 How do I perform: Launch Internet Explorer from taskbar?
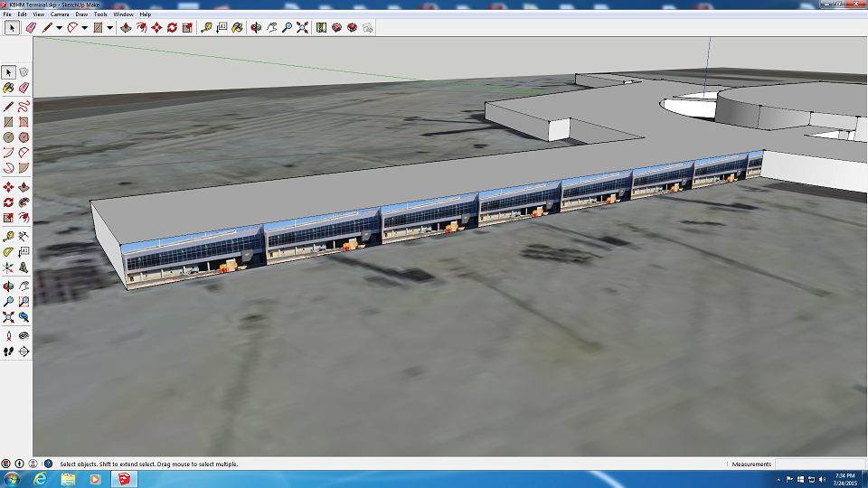(x=40, y=479)
